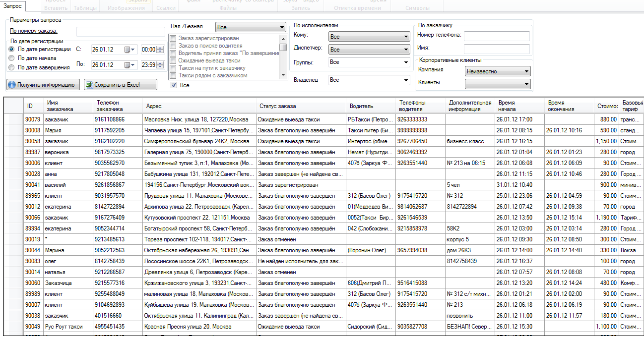This screenshot has width=644, height=337.
Task: Check the Водитель принял заказ status box
Action: tap(173, 53)
